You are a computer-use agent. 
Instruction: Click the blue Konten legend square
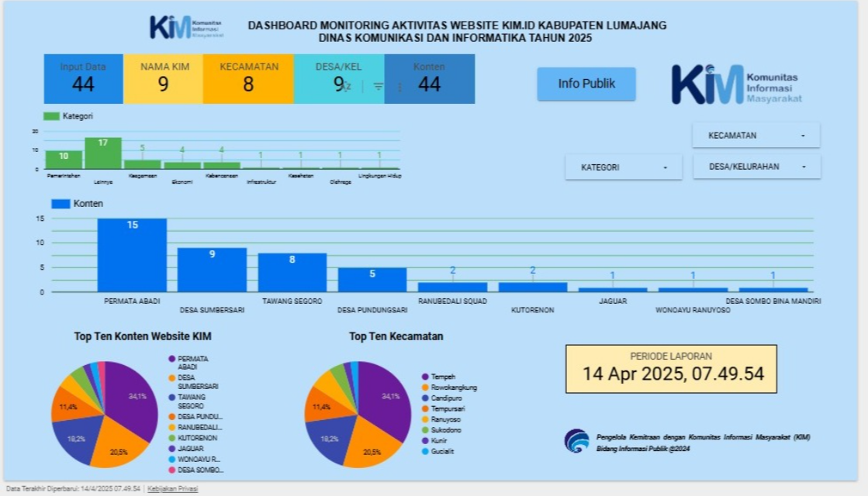61,204
